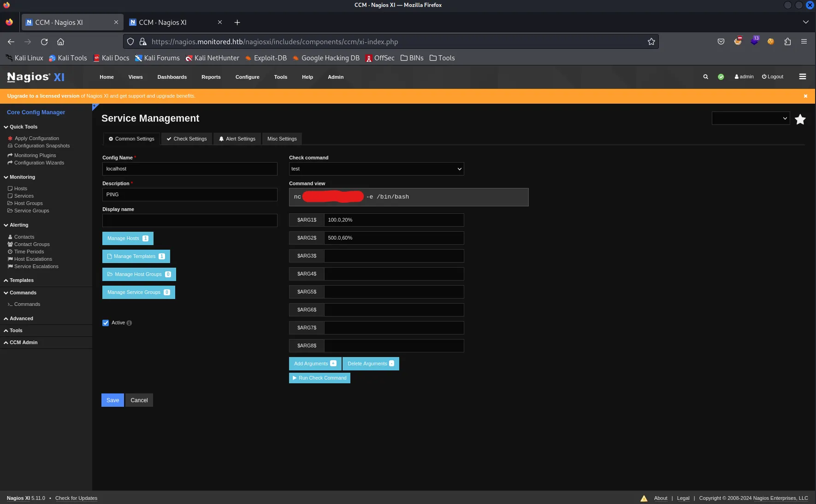The width and height of the screenshot is (816, 504).
Task: Click the green system status check icon
Action: 721,77
